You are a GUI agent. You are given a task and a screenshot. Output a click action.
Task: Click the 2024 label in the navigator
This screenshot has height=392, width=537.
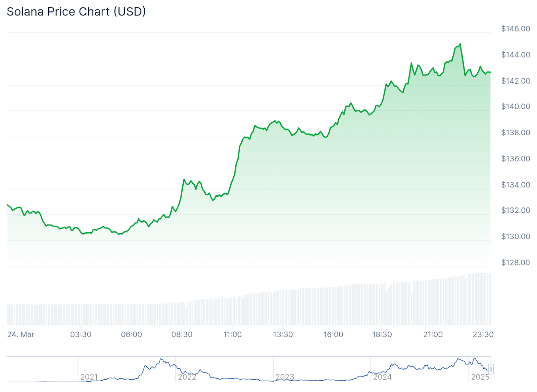coord(382,377)
